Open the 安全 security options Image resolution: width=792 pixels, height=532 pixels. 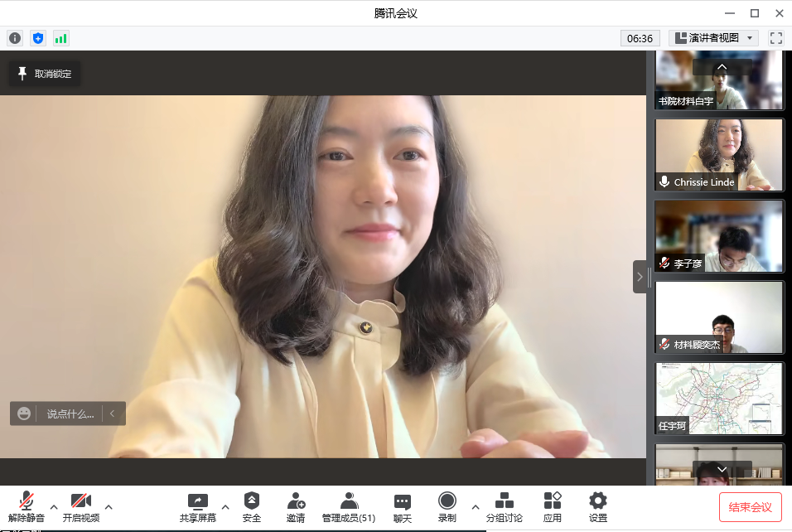(252, 506)
